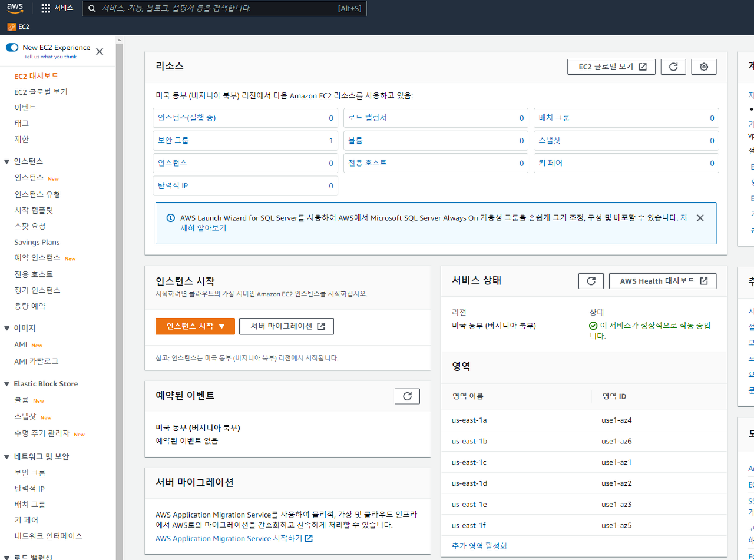Refresh the 서비스 상태 panel
Viewport: 754px width, 560px height.
click(x=591, y=281)
